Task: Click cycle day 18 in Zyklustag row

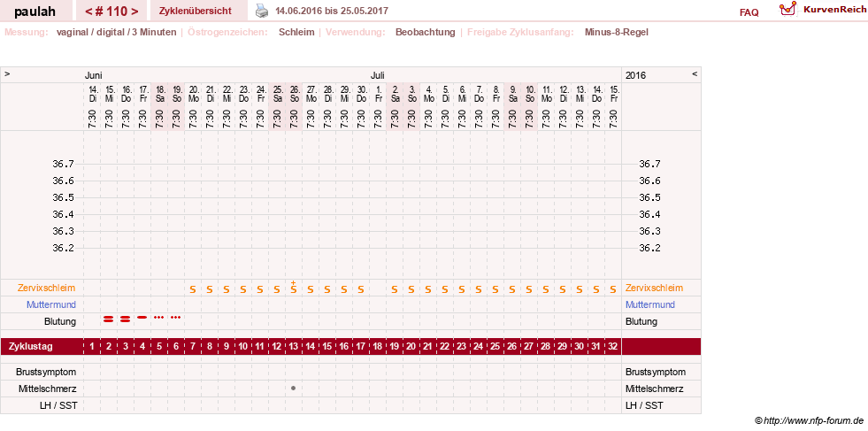Action: tap(378, 347)
